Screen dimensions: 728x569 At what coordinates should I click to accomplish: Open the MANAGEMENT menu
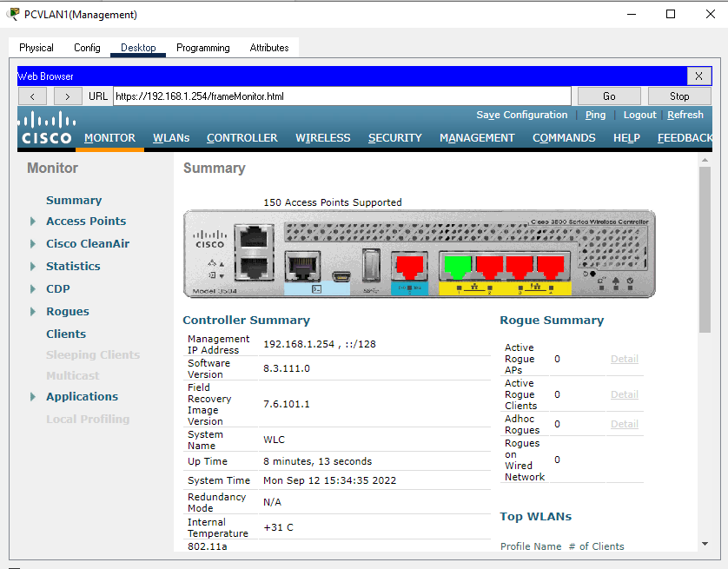[477, 138]
